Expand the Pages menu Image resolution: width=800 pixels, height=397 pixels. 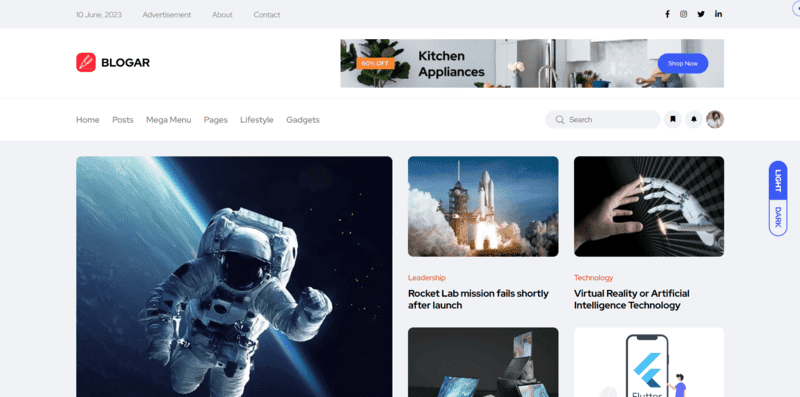[215, 120]
